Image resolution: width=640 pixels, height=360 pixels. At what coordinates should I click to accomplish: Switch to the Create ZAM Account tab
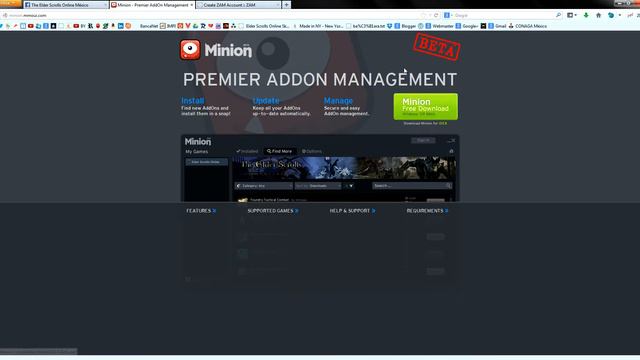pyautogui.click(x=238, y=5)
